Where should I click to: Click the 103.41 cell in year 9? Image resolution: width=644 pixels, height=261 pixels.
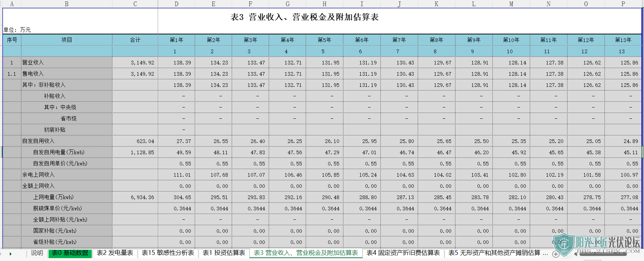click(474, 175)
